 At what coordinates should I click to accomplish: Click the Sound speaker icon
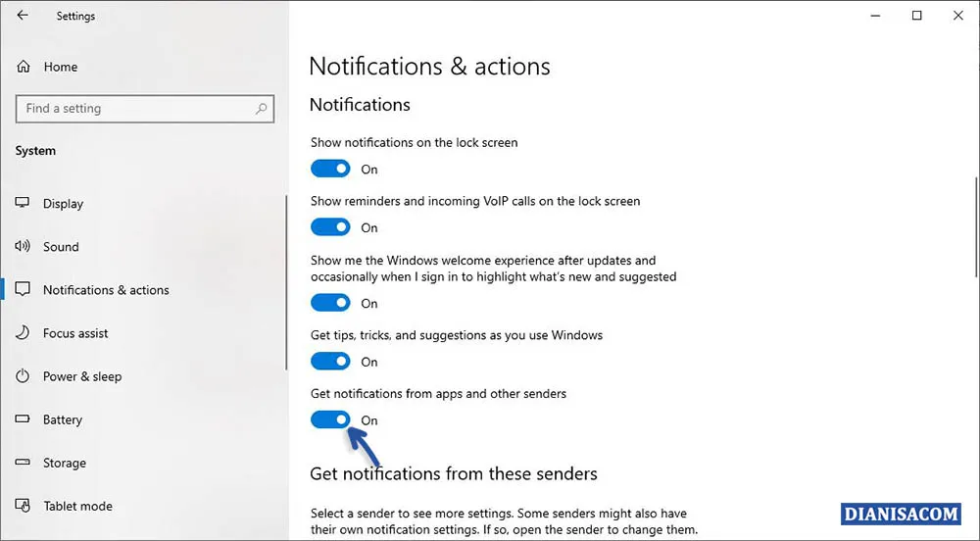tap(23, 246)
